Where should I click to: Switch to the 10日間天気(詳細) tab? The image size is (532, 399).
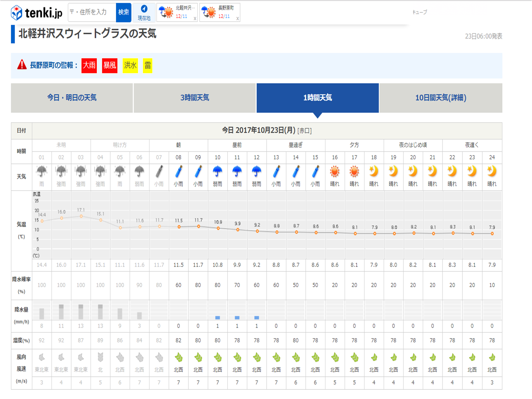point(441,98)
